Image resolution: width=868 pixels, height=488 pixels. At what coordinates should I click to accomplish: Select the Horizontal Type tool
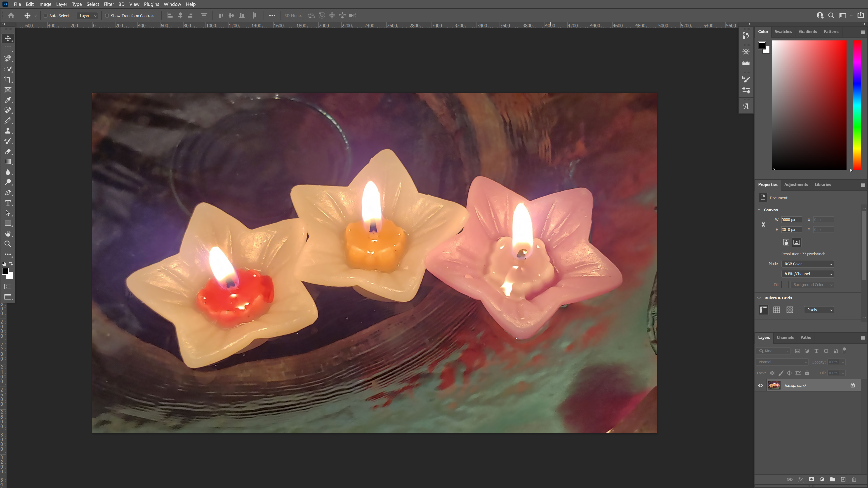click(x=8, y=203)
